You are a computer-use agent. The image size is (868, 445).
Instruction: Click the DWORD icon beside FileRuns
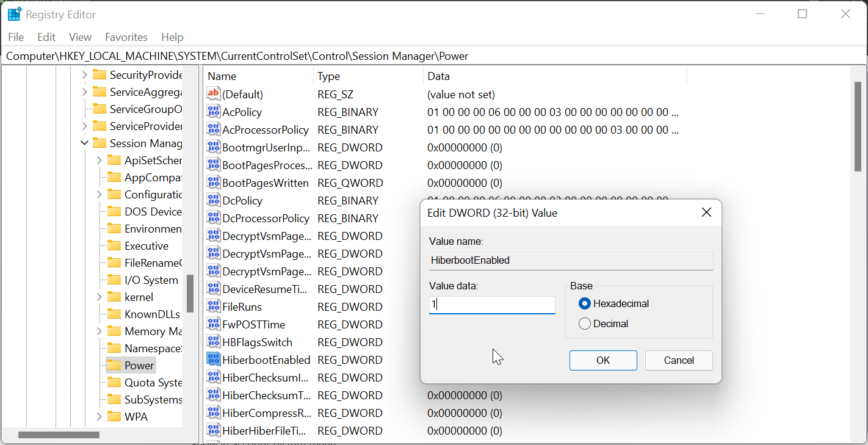(214, 306)
